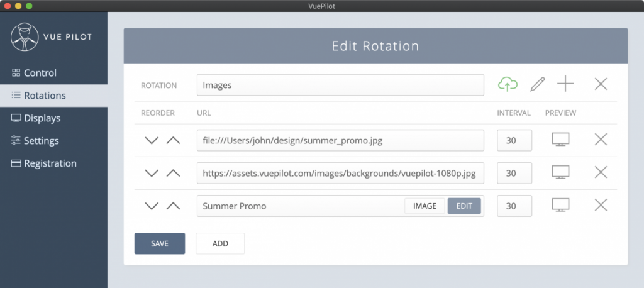Remove the Summer Promo row

point(601,205)
